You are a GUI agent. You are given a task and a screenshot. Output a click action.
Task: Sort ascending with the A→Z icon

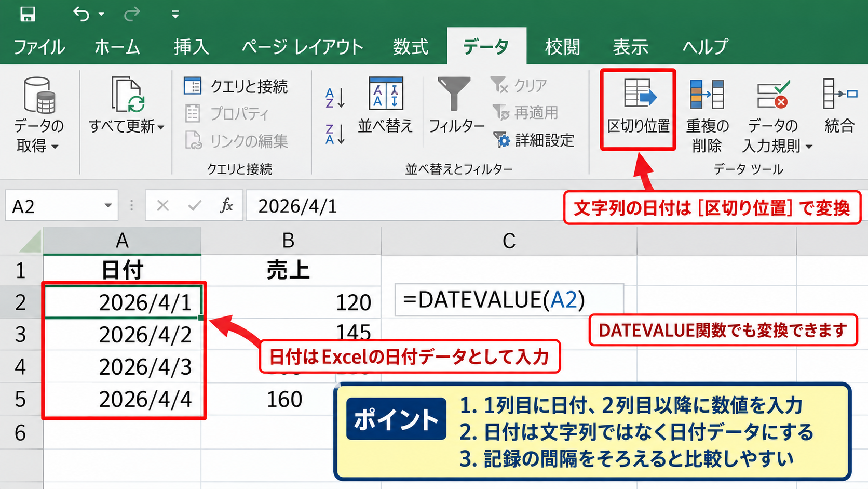coord(335,98)
